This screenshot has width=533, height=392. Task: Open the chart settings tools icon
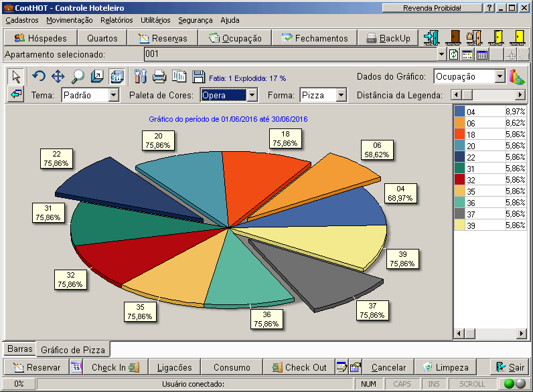[x=140, y=76]
